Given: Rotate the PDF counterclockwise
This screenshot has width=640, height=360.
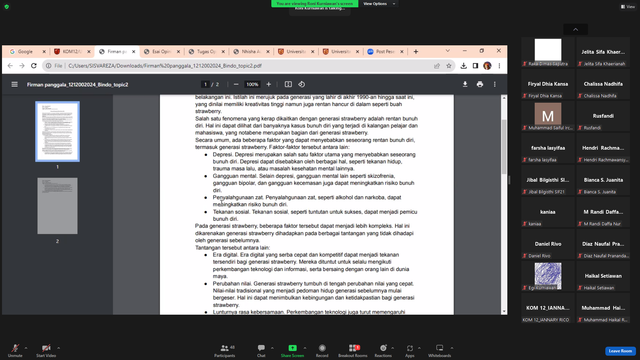Looking at the screenshot, I should (x=302, y=84).
